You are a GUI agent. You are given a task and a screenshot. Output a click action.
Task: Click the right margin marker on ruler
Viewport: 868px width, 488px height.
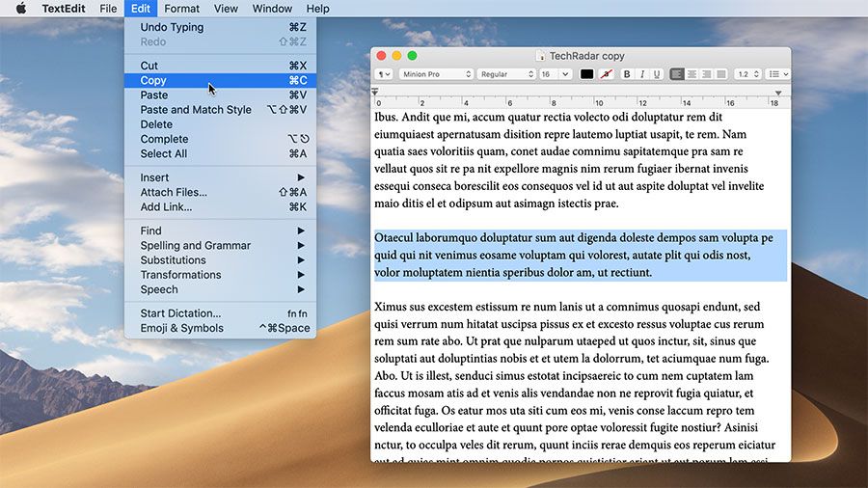click(778, 93)
